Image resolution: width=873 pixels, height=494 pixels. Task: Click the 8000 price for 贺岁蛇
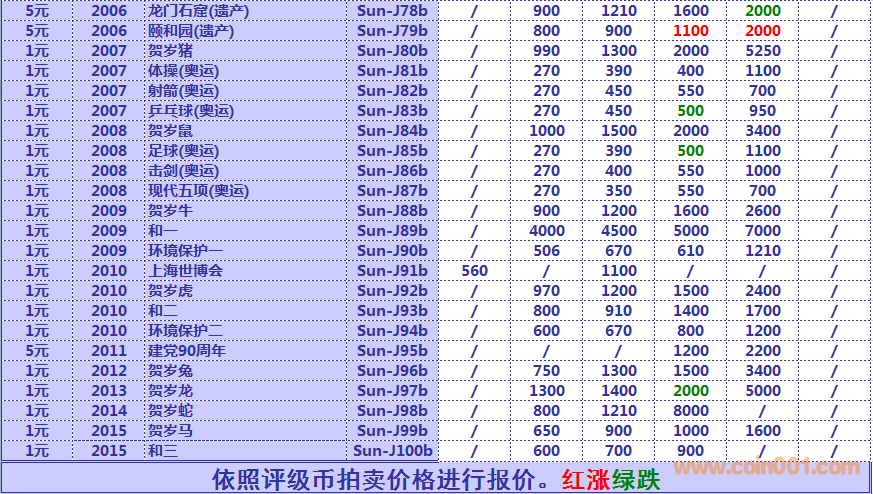coord(690,411)
